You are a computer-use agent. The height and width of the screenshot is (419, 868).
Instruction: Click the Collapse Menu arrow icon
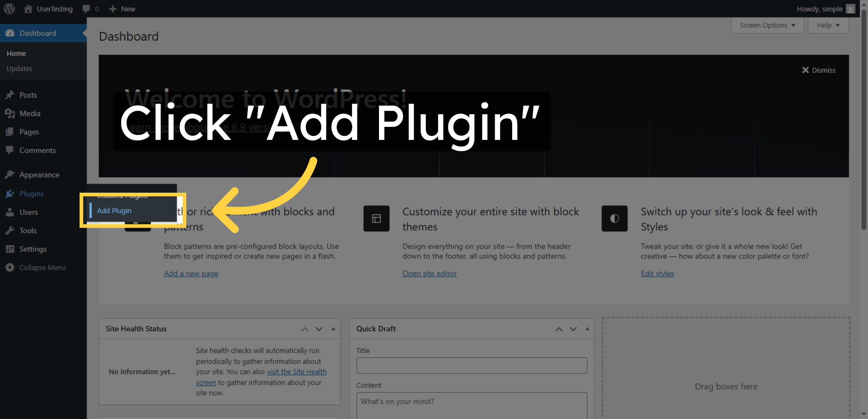click(x=10, y=268)
